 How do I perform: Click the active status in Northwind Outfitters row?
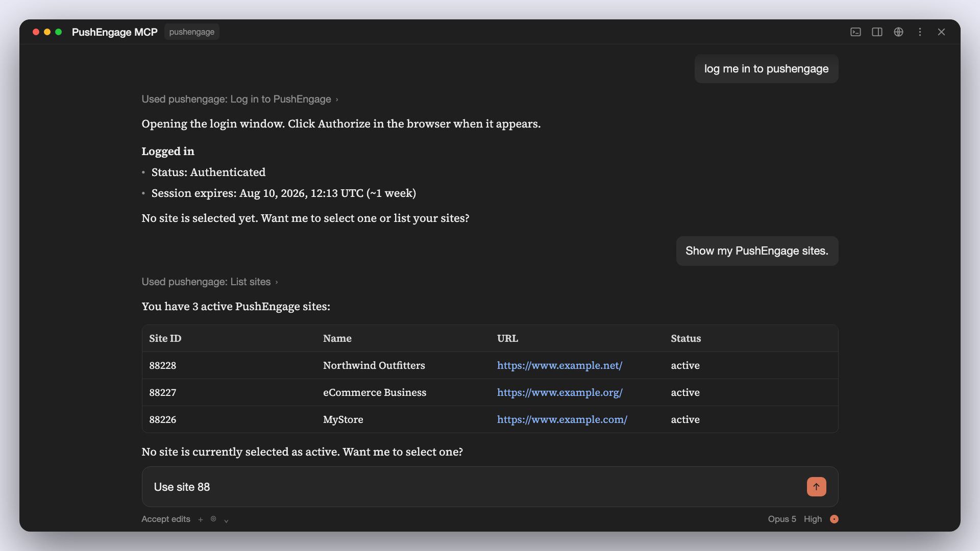tap(685, 365)
